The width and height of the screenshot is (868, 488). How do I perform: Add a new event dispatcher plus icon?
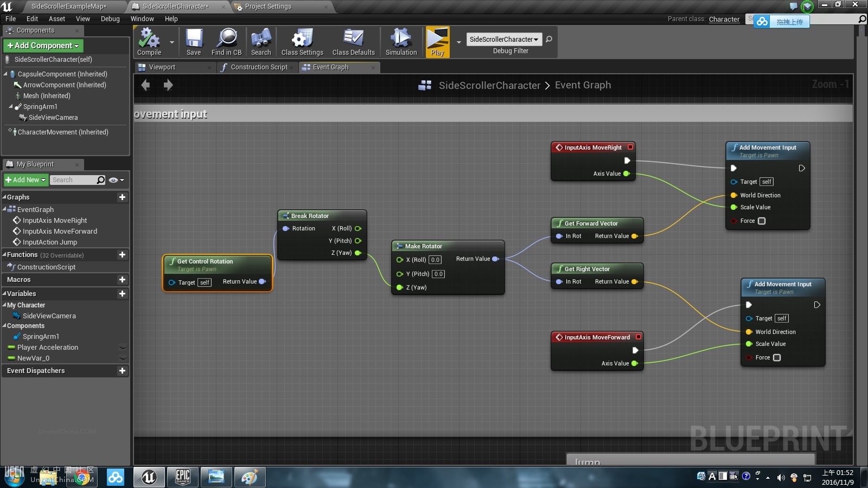[x=122, y=371]
